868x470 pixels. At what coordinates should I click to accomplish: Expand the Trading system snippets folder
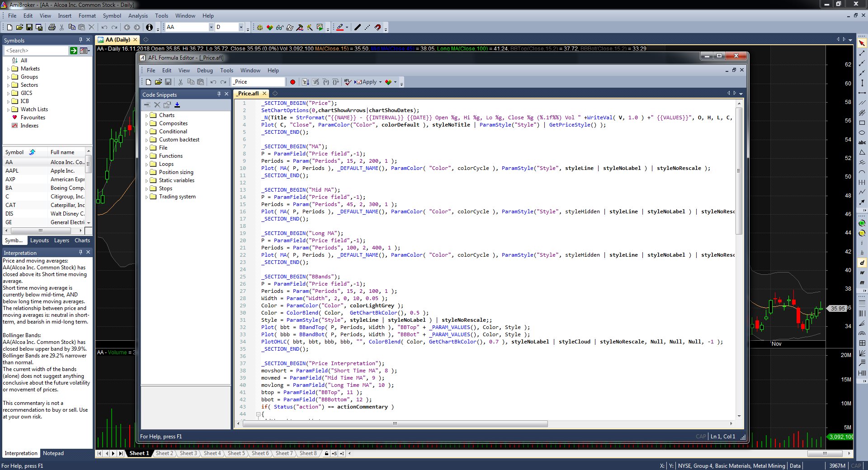pos(146,197)
